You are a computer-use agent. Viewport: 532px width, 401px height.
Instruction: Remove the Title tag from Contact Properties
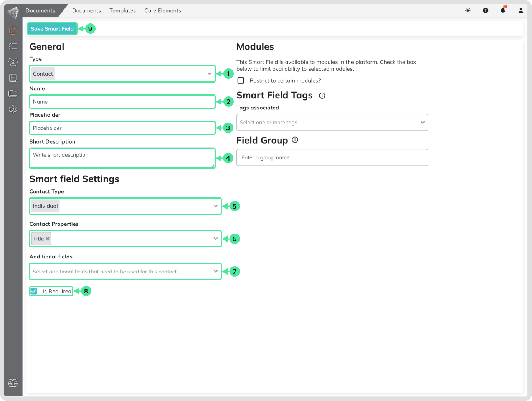point(48,239)
